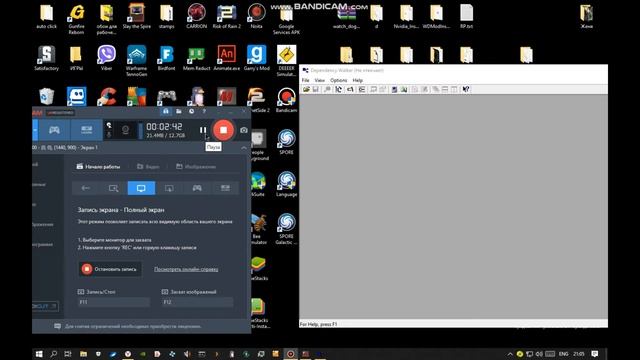The height and width of the screenshot is (360, 640).
Task: Open the Birdfont desktop shortcut
Action: pyautogui.click(x=166, y=58)
